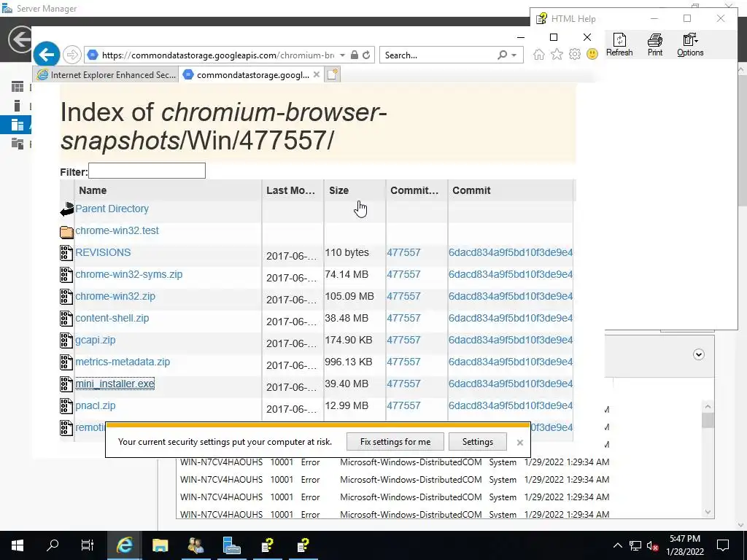Click the muted volume tray icon
Viewport: 747px width, 560px height.
pyautogui.click(x=653, y=545)
